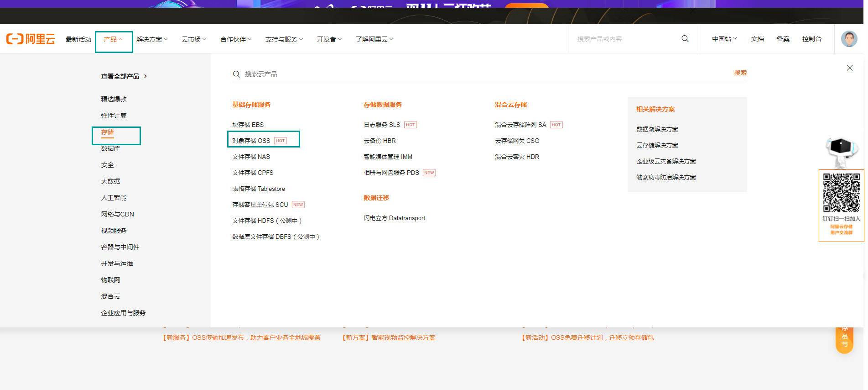This screenshot has width=868, height=390.
Task: Expand the 支持与服务 dropdown menu
Action: pyautogui.click(x=284, y=39)
